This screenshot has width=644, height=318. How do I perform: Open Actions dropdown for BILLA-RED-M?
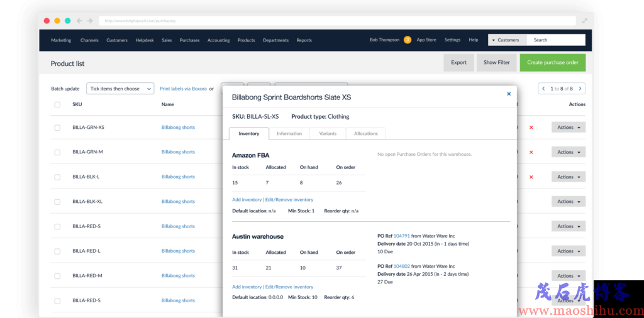(569, 276)
